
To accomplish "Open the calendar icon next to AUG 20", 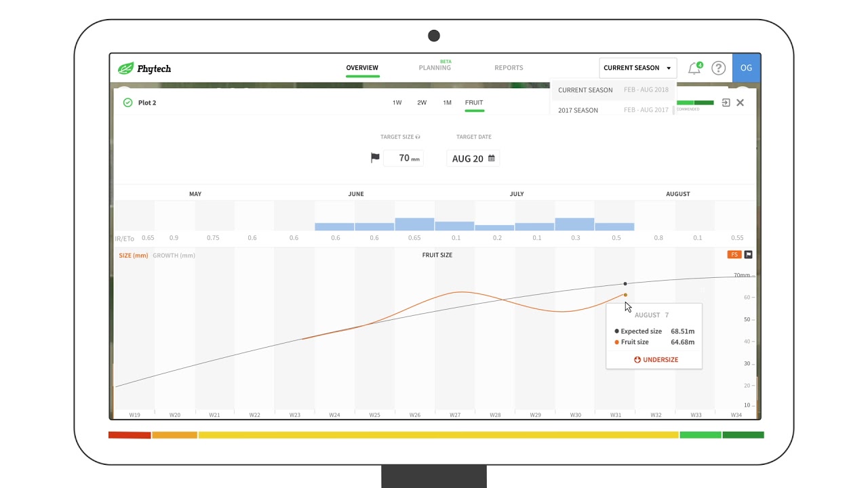I will pos(492,158).
